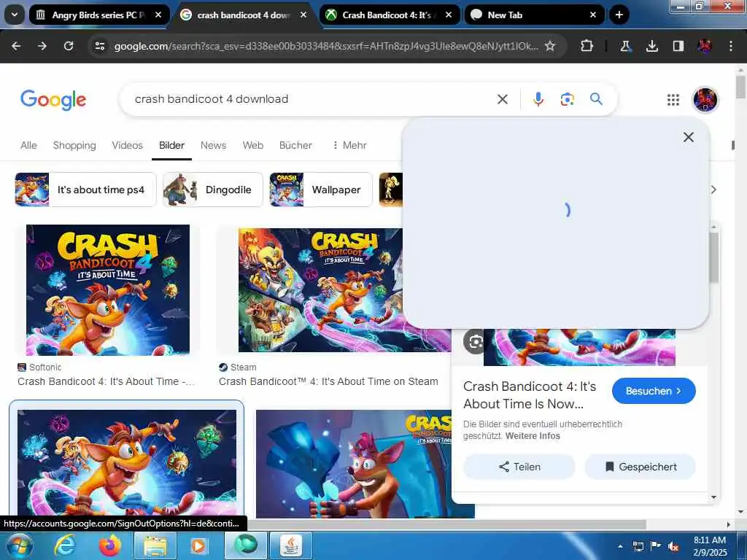Image resolution: width=747 pixels, height=560 pixels.
Task: Go forward in browser history
Action: [42, 46]
